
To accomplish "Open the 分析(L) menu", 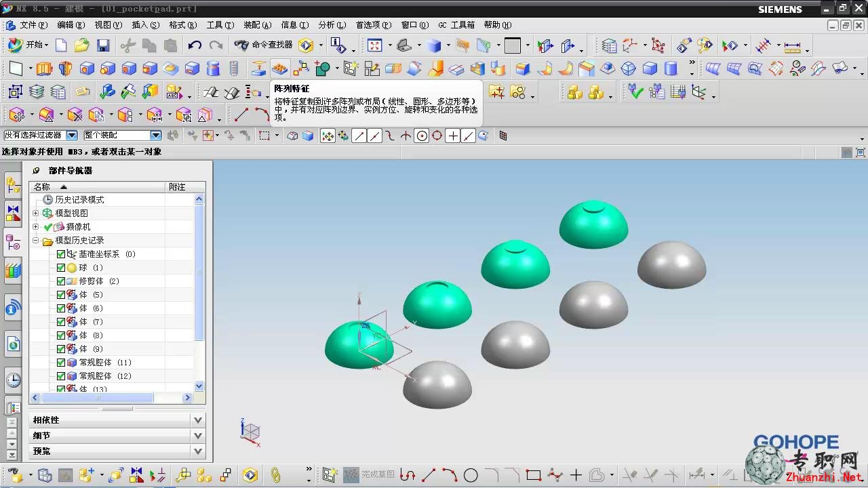I will click(x=332, y=25).
